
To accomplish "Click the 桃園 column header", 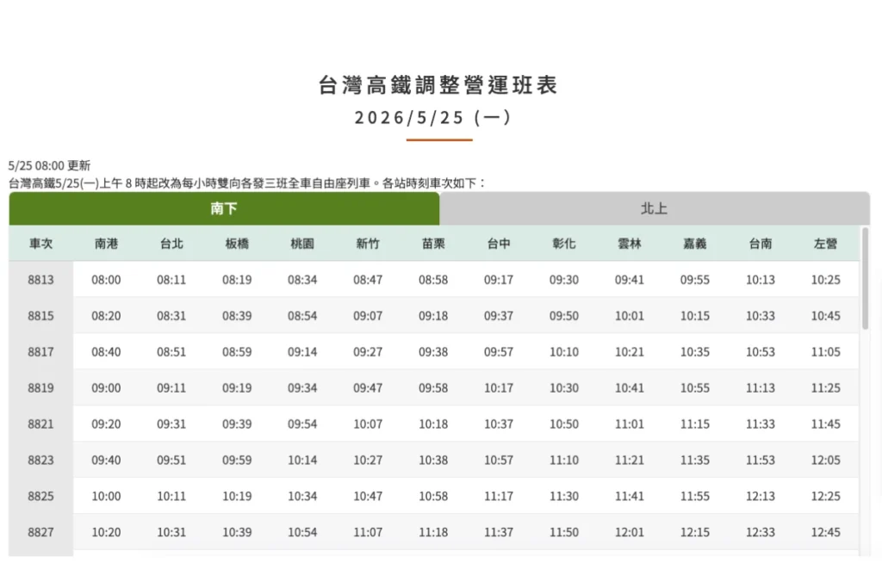I will pos(302,244).
